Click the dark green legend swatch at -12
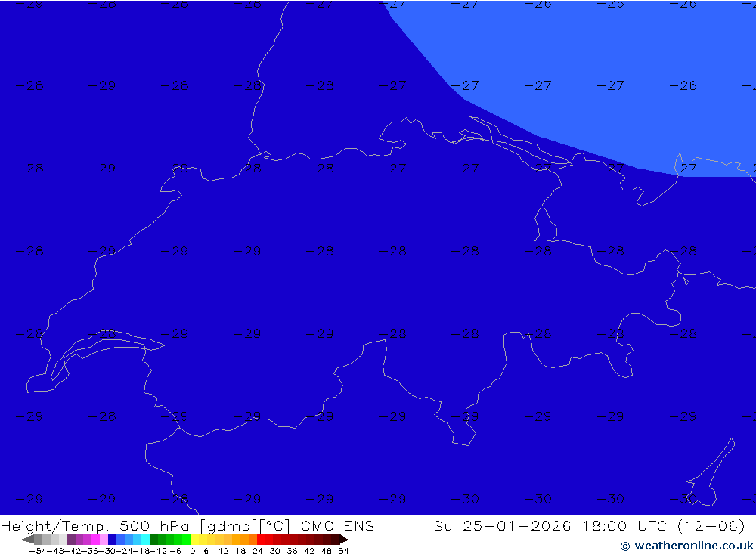This screenshot has height=554, width=756. [x=153, y=539]
